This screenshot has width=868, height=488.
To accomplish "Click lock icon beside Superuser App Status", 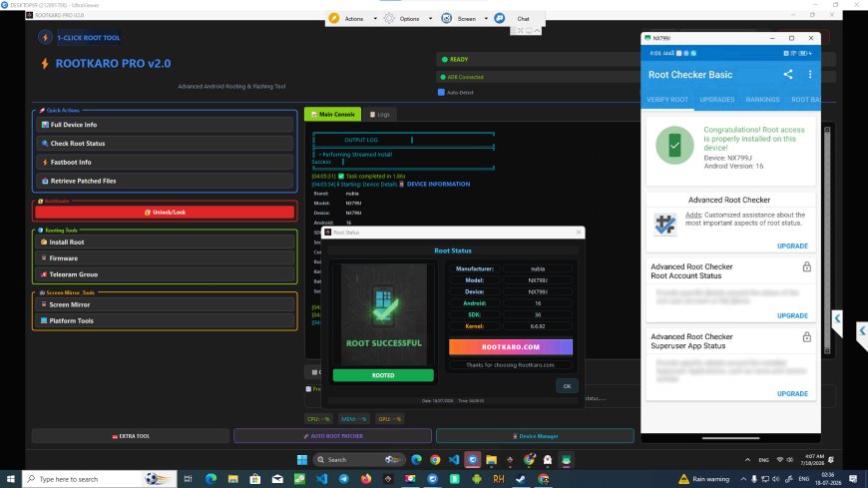I will click(x=806, y=336).
